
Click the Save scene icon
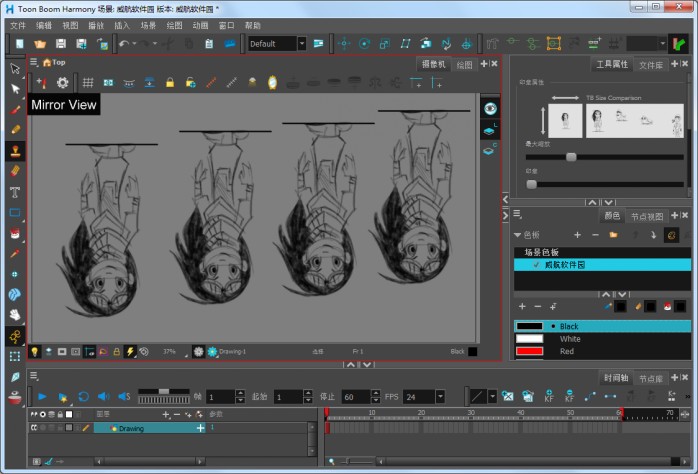coord(61,44)
